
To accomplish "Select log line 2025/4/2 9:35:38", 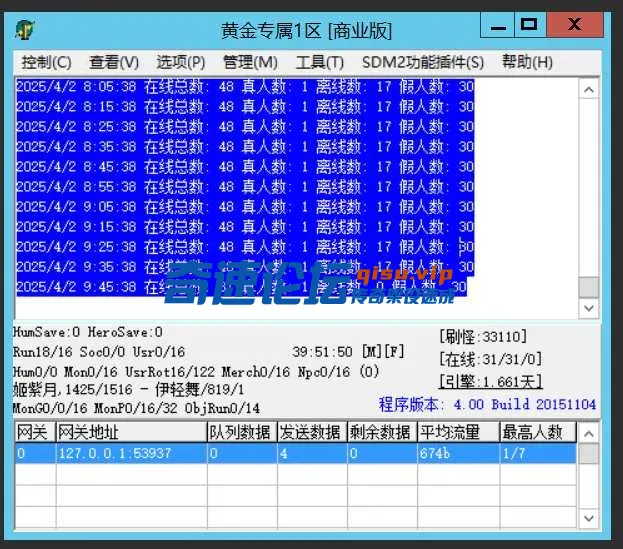I will point(245,267).
